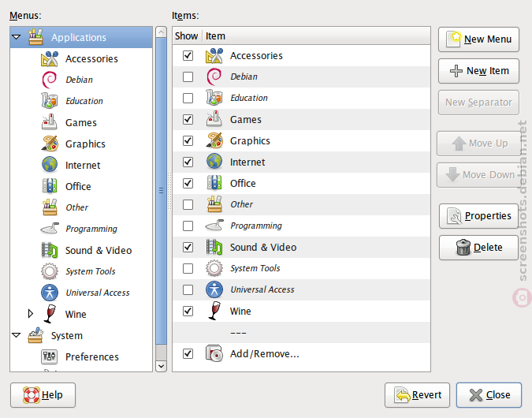The width and height of the screenshot is (532, 418).
Task: Select Programming row text in Items list
Action: [x=256, y=226]
